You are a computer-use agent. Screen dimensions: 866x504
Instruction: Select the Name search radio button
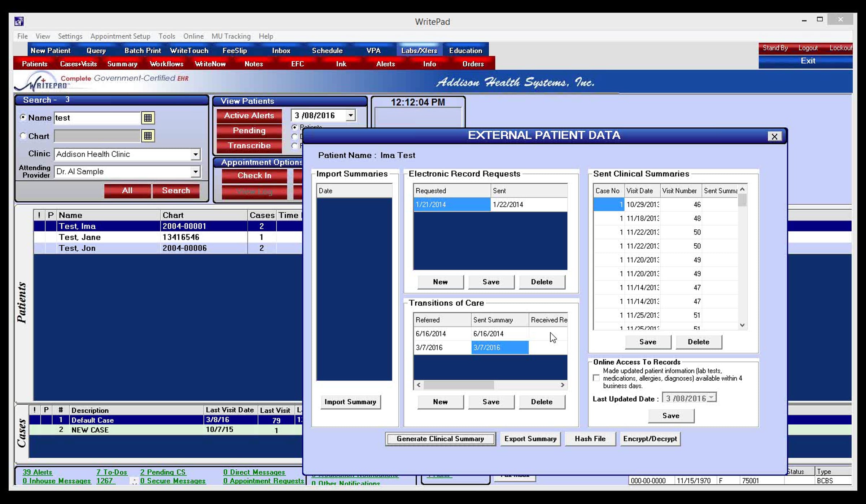point(23,117)
